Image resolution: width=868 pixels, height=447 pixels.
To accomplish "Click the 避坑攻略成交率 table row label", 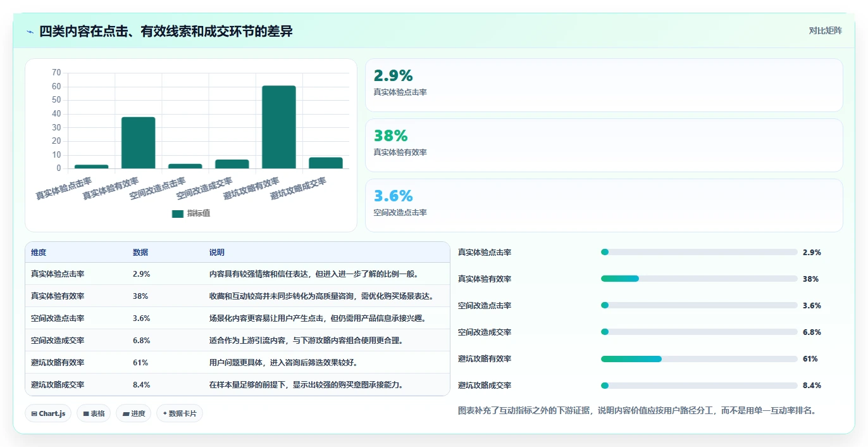I will 58,385.
